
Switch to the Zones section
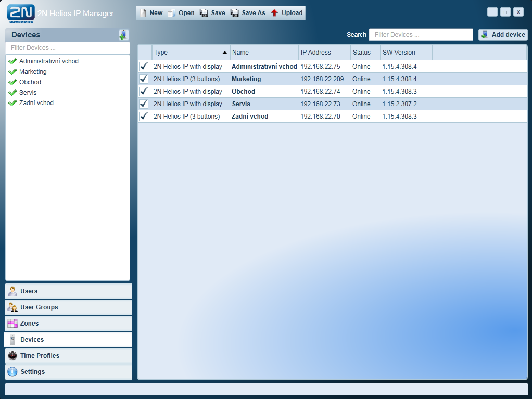pos(68,324)
